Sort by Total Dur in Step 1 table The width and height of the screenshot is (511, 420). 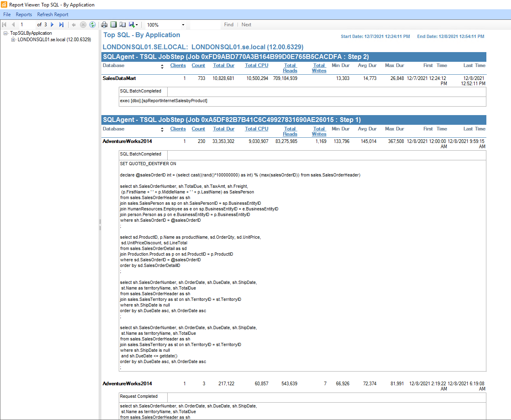pyautogui.click(x=224, y=129)
